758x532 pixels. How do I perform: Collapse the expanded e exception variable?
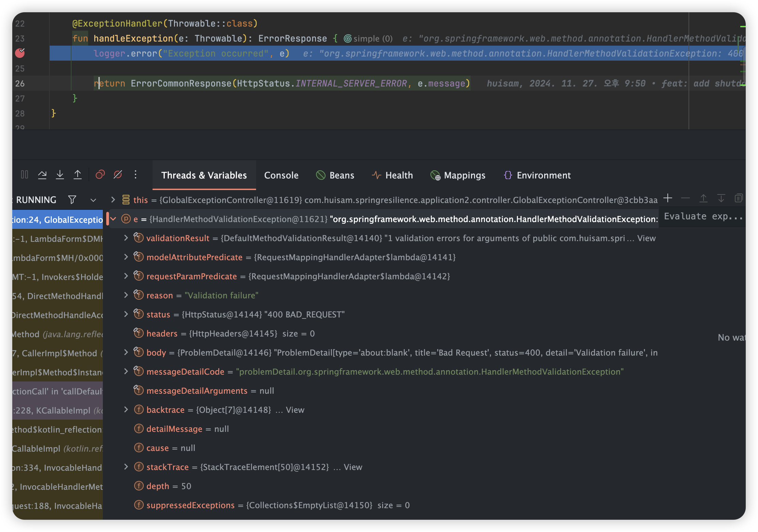pyautogui.click(x=113, y=219)
